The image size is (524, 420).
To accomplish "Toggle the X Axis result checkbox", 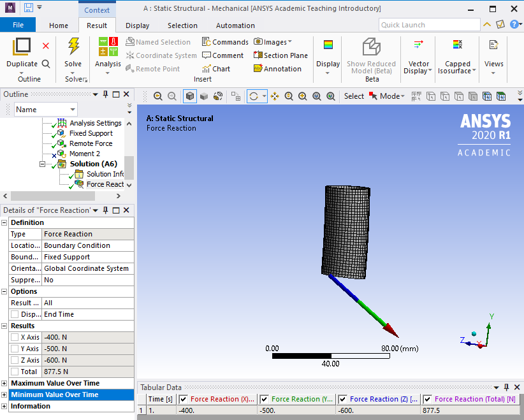I will click(15, 337).
